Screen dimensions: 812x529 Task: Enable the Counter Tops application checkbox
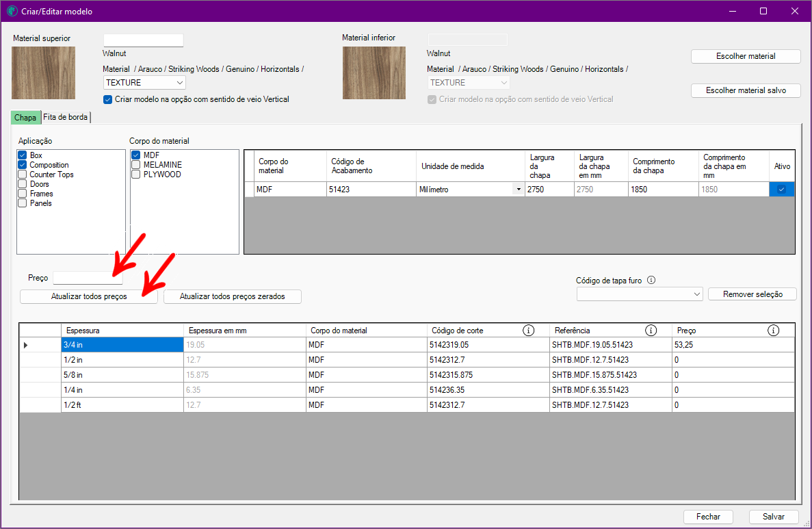(x=23, y=175)
